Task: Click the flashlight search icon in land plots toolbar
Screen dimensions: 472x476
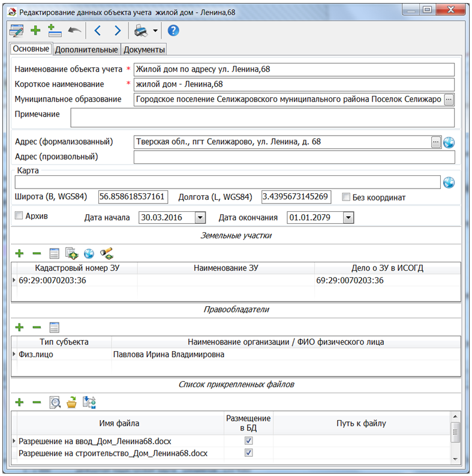Action: [107, 253]
